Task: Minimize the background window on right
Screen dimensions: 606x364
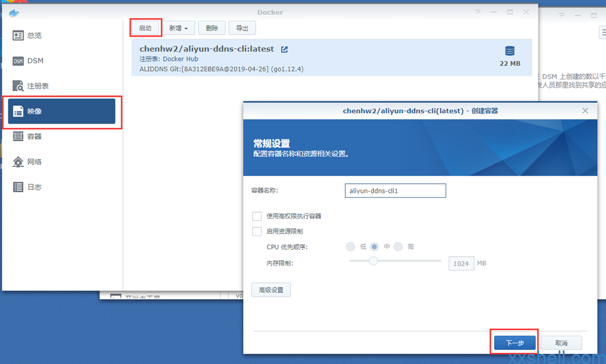Action: coord(578,15)
